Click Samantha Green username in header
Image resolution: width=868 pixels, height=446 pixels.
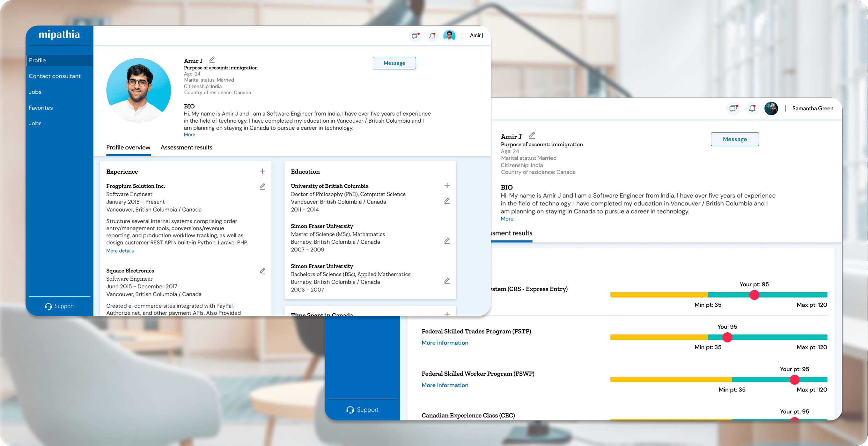click(x=813, y=108)
